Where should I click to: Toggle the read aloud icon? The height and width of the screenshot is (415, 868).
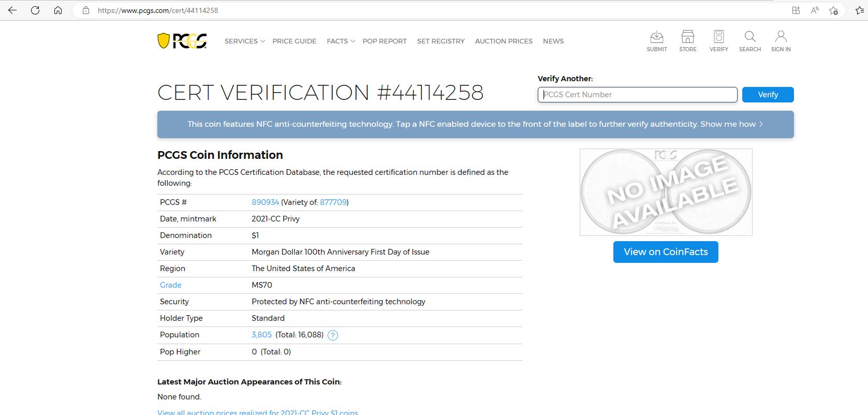coord(815,10)
